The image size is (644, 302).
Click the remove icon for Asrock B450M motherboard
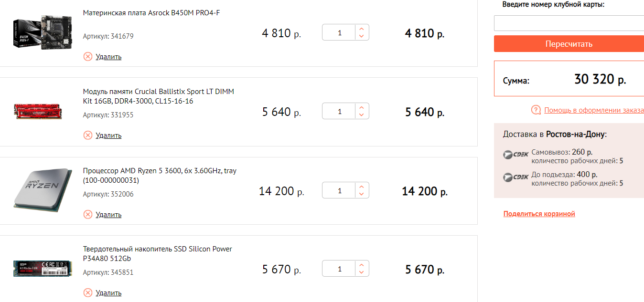point(88,57)
